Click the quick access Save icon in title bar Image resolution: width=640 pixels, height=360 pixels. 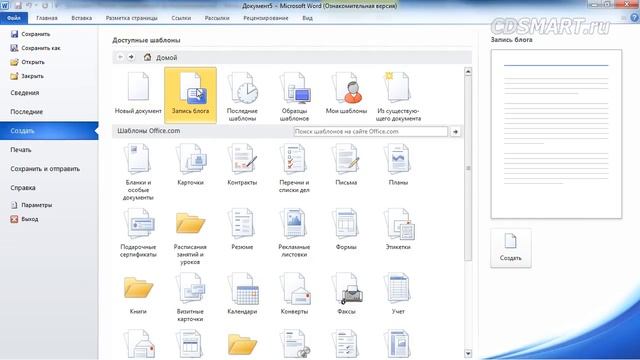pos(18,5)
